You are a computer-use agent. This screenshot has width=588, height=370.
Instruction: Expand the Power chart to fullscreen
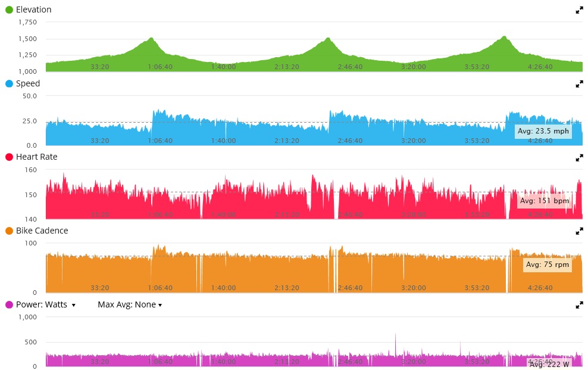[x=580, y=305]
